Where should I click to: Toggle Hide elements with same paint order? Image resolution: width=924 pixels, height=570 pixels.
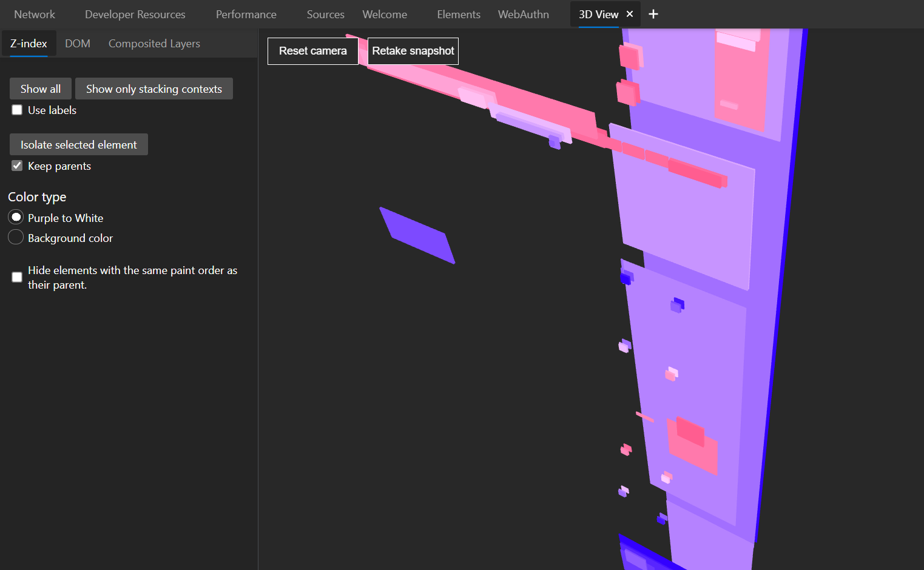[x=17, y=277]
